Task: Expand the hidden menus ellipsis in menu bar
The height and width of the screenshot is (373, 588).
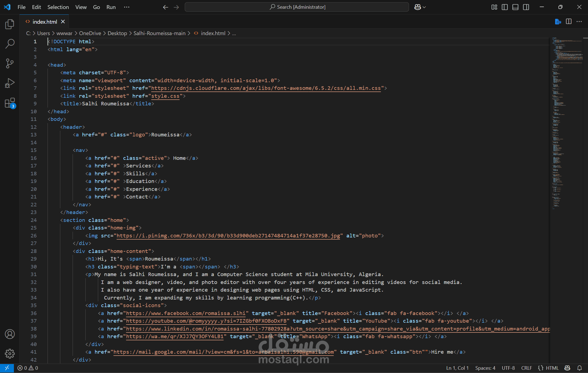Action: pyautogui.click(x=127, y=7)
